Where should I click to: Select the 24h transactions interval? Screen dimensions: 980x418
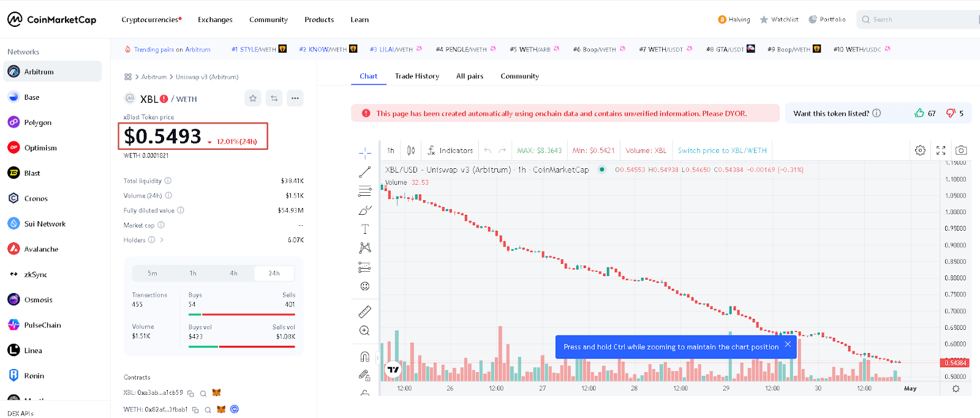coord(274,274)
